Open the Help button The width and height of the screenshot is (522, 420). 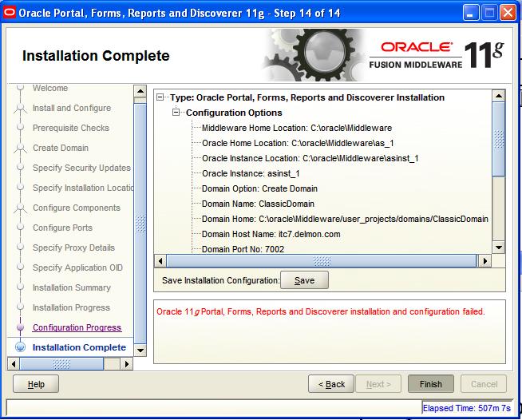(36, 384)
